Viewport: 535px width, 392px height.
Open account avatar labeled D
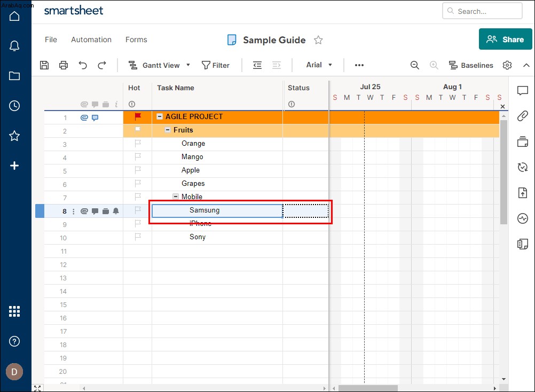pyautogui.click(x=14, y=372)
